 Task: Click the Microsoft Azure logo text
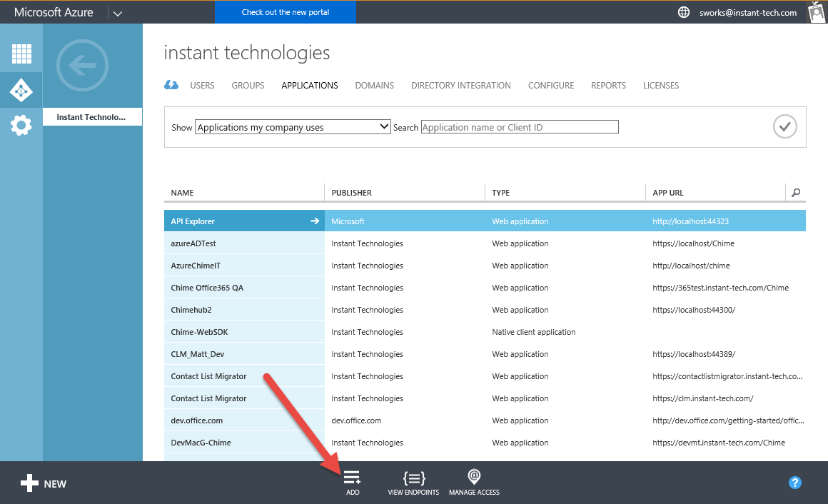(x=54, y=12)
